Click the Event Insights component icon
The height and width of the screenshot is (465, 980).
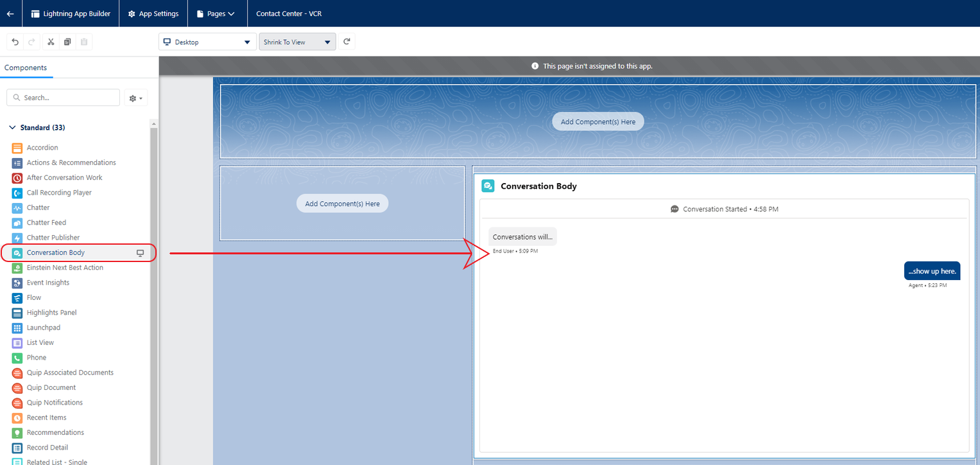17,283
